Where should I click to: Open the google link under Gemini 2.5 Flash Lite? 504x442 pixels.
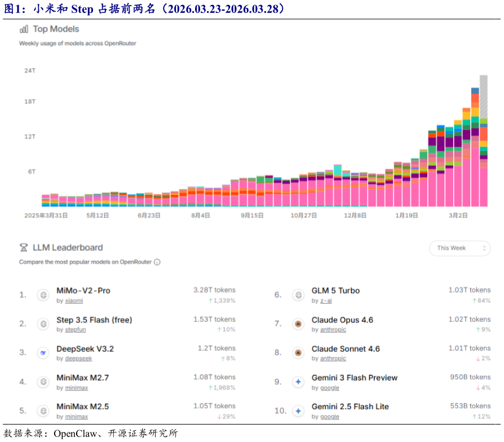click(x=329, y=417)
